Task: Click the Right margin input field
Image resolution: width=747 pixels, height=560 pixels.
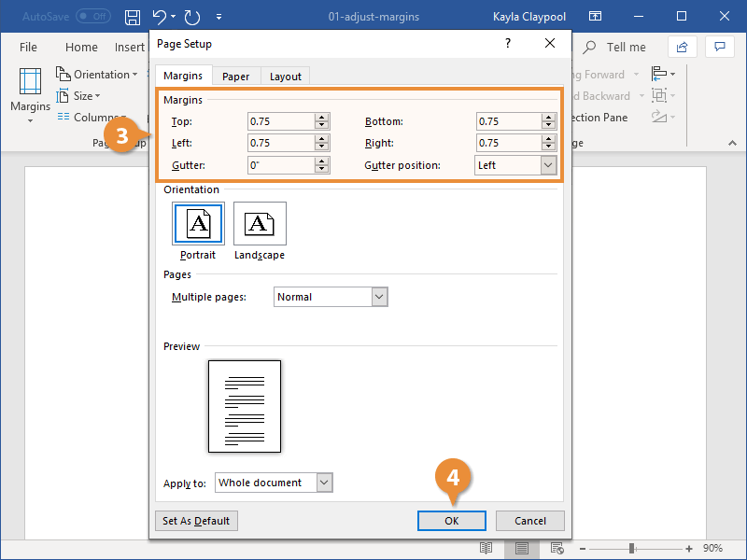Action: [509, 143]
